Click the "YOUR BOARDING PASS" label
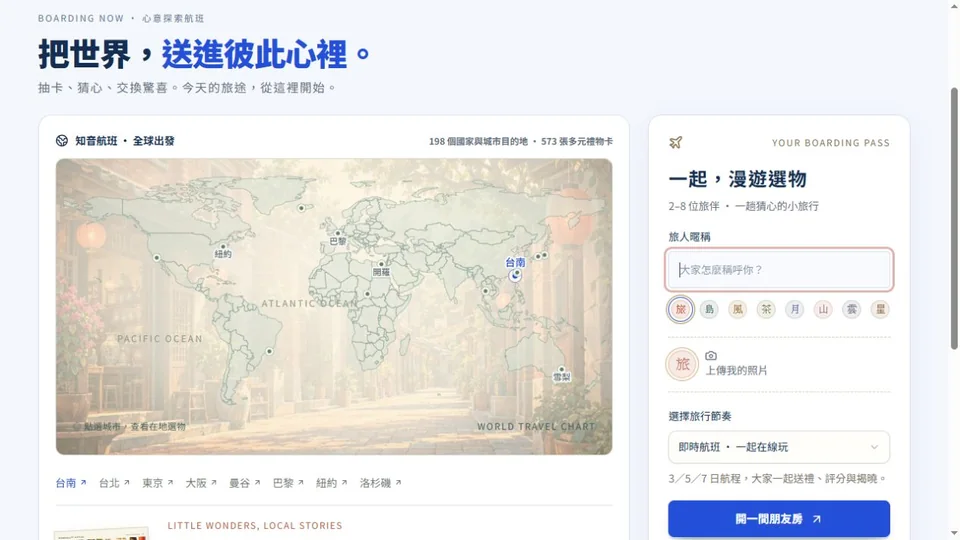Viewport: 960px width, 540px height. 830,143
